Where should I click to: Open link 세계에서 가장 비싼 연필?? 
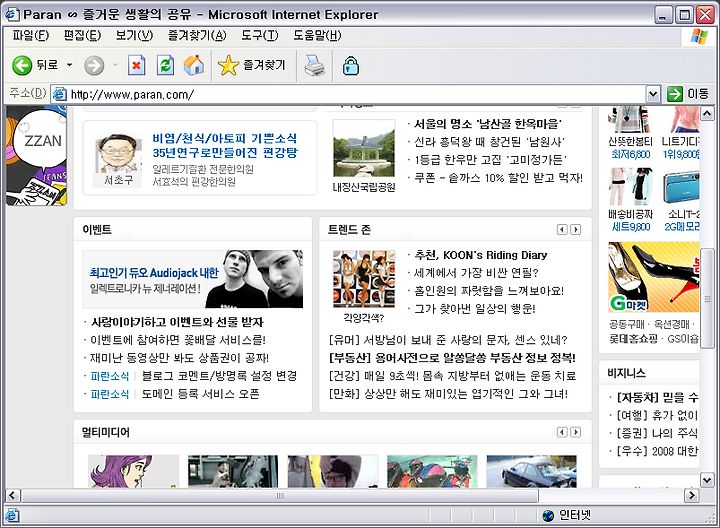476,273
